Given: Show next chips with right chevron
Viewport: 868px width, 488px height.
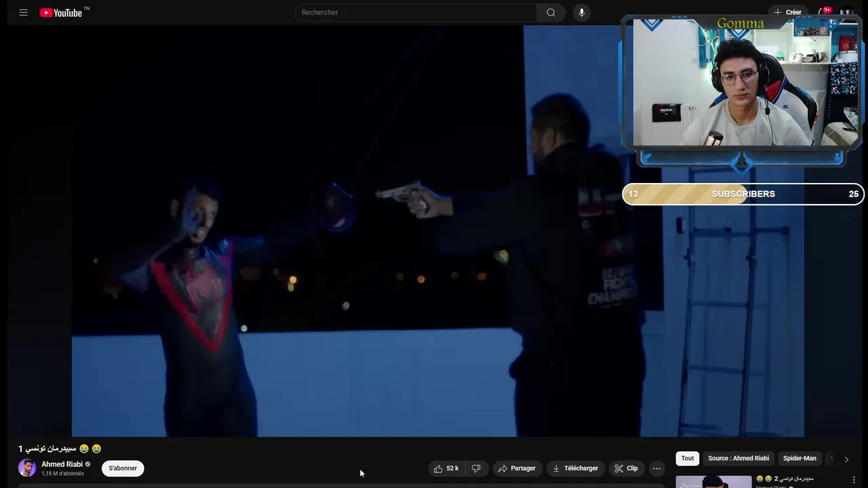Looking at the screenshot, I should tap(846, 459).
